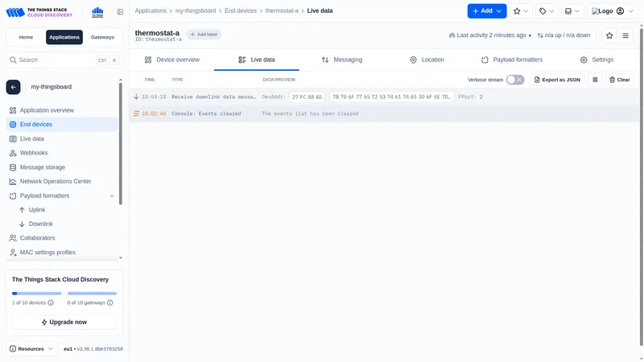Click the downlink payload hex bytes
Screen dimensions: 644x362
coord(391,97)
